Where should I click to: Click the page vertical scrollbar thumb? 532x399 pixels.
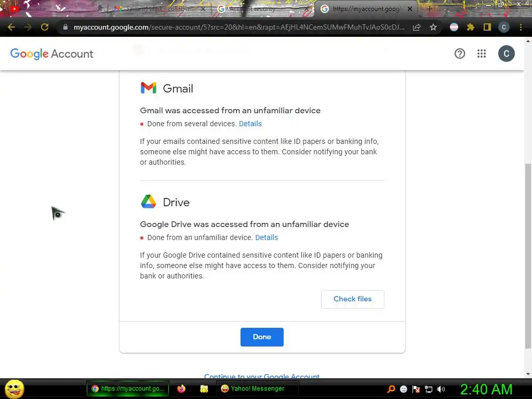pyautogui.click(x=528, y=256)
